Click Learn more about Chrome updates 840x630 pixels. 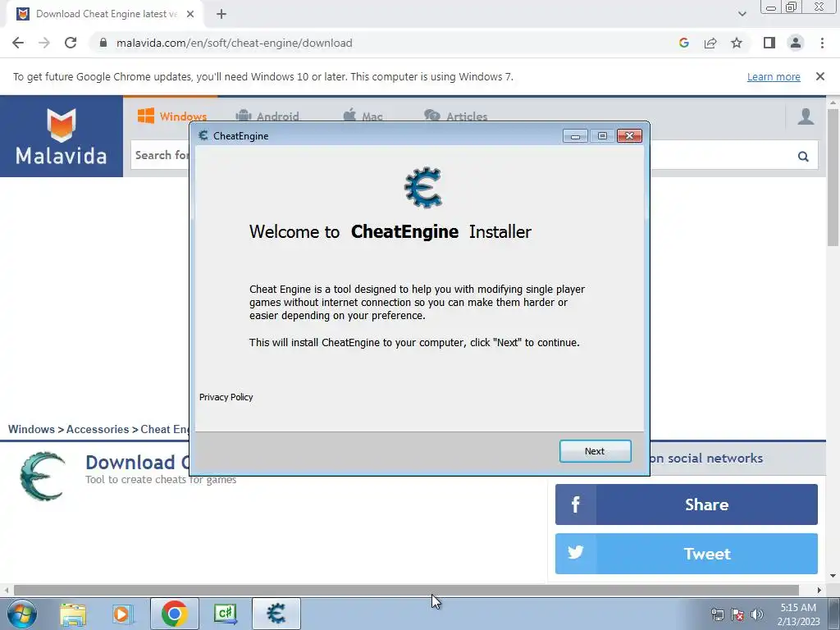pos(774,76)
